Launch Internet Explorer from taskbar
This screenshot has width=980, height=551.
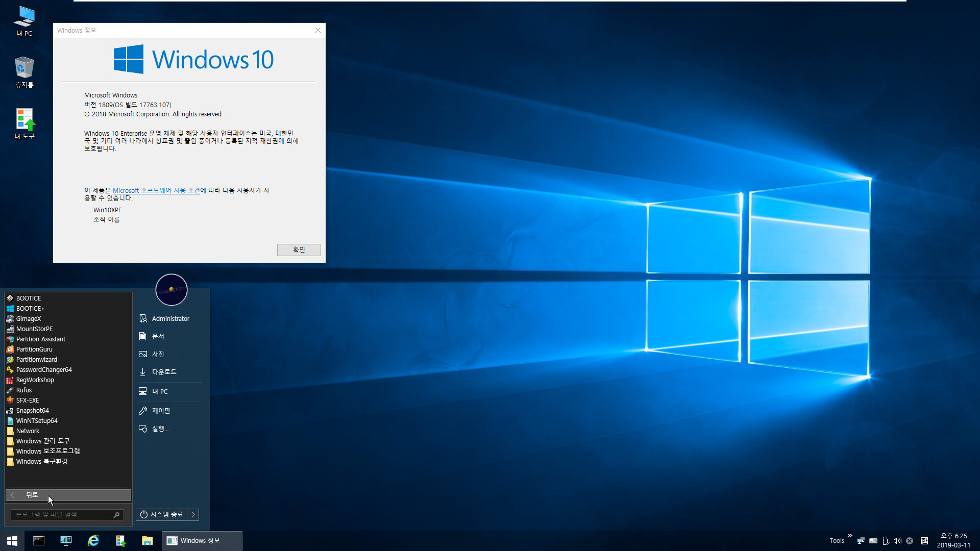tap(93, 541)
